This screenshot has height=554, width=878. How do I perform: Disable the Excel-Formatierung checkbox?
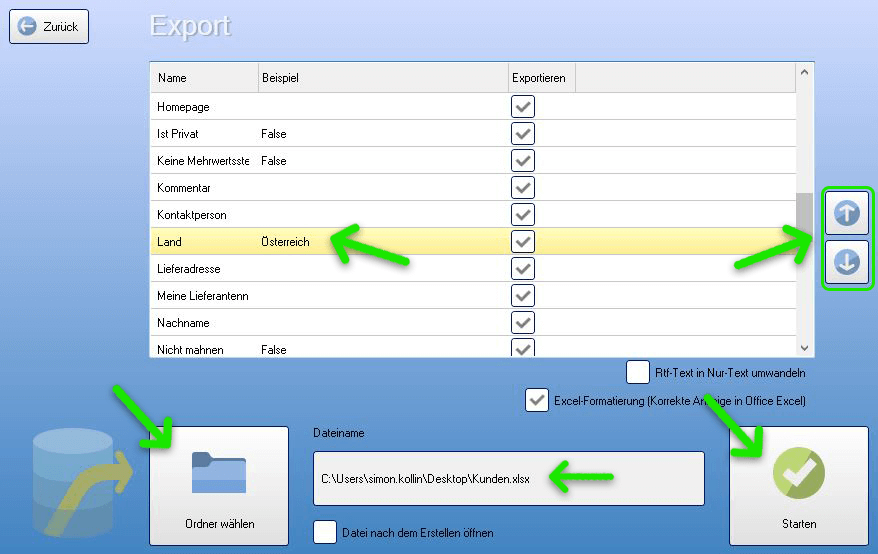(537, 401)
